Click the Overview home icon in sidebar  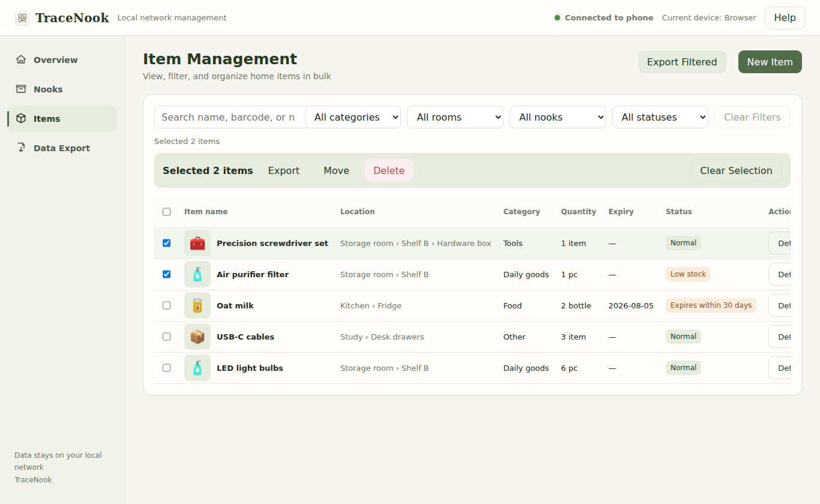click(x=21, y=59)
